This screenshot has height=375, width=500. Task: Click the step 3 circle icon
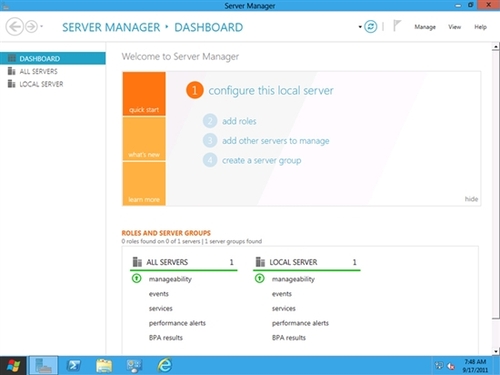tap(210, 140)
